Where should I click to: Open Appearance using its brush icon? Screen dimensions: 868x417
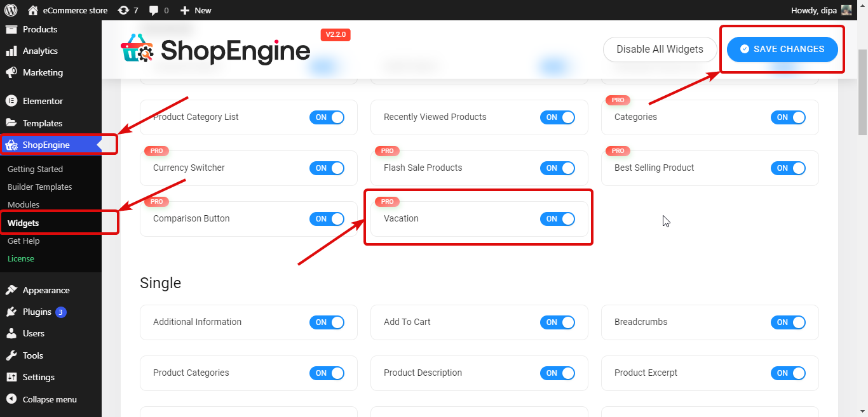(x=13, y=289)
